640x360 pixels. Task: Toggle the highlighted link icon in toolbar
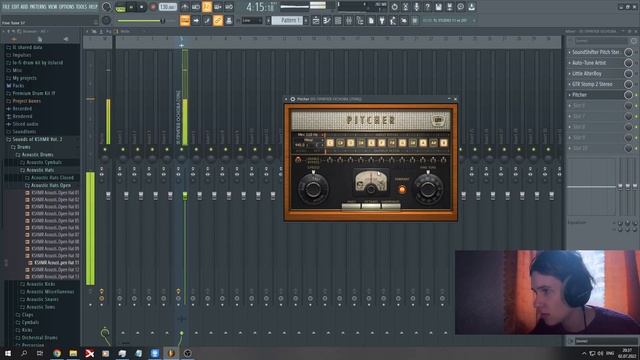coord(218,20)
